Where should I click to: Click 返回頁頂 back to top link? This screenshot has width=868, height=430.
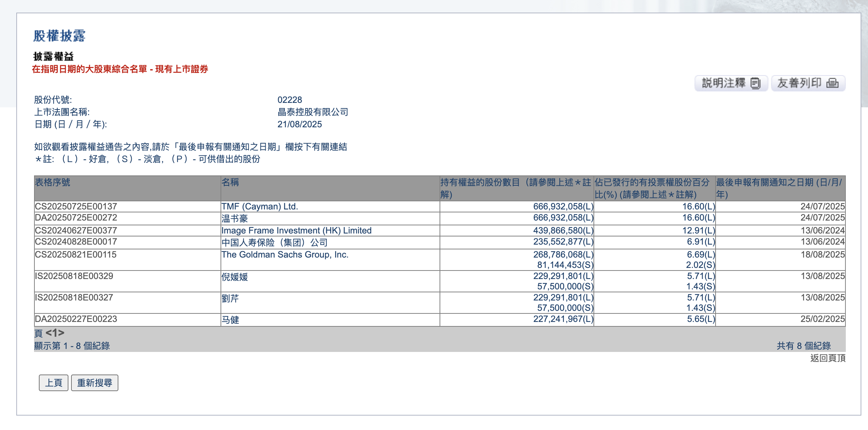coord(828,358)
